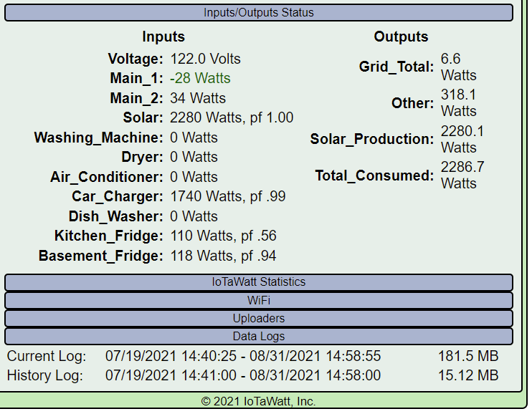This screenshot has height=419, width=532.
Task: Expand the IoTaWatt Statistics section
Action: pos(259,282)
